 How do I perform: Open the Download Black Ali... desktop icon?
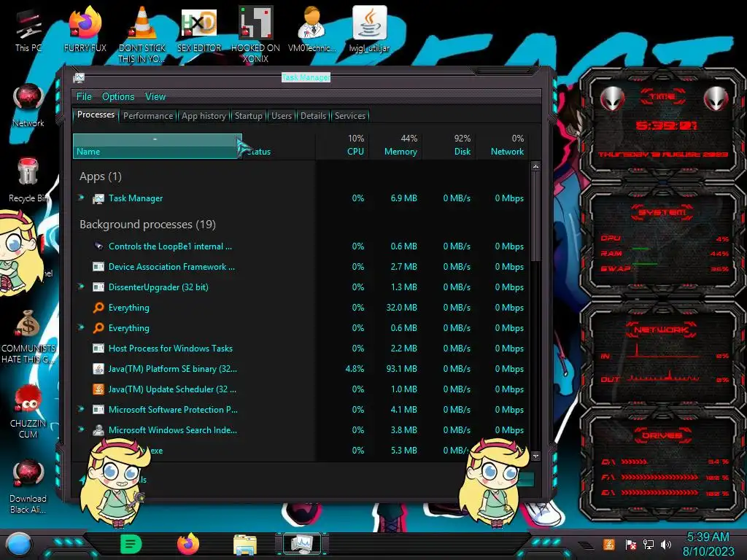[28, 486]
